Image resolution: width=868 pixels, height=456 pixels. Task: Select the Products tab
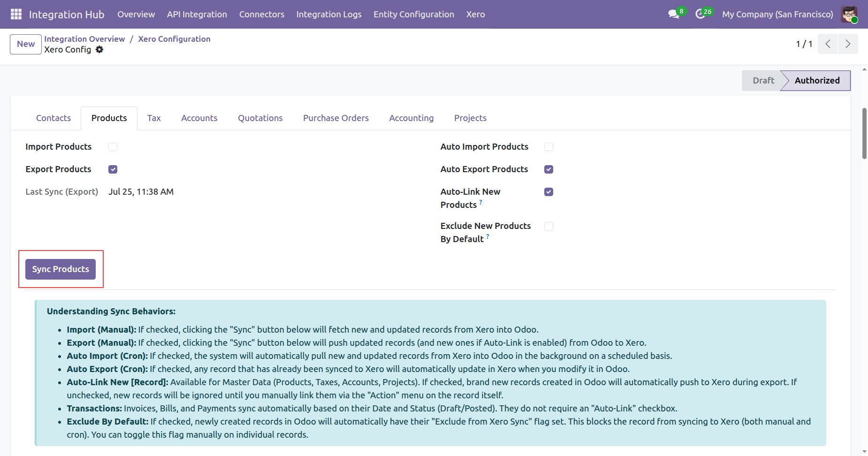tap(109, 118)
